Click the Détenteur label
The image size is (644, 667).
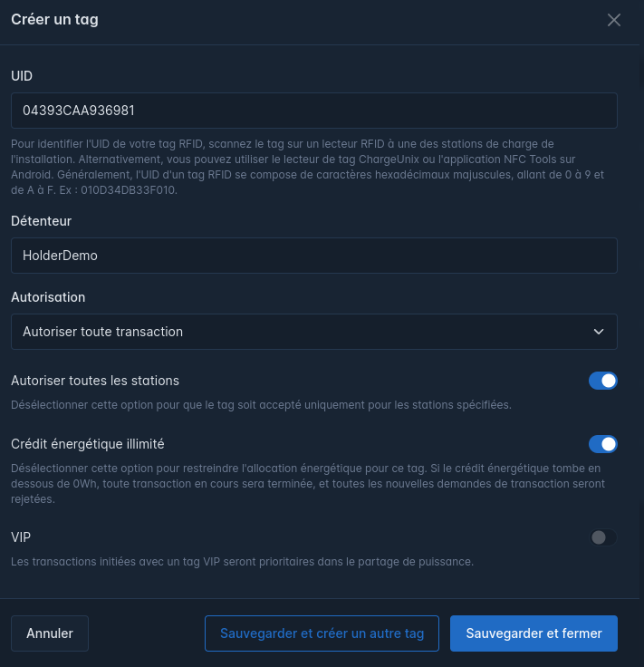[42, 221]
